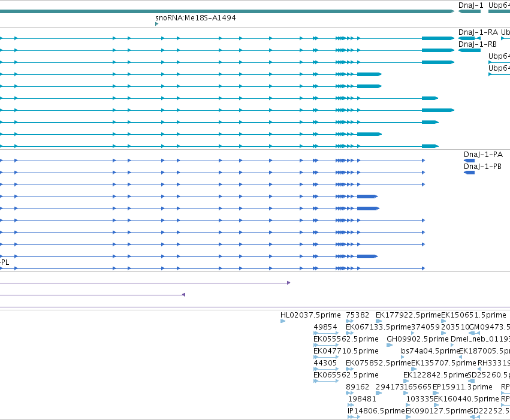The width and height of the screenshot is (510, 420).
Task: Click the snoRNA:Me18S-A1494 feature label
Action: point(195,18)
